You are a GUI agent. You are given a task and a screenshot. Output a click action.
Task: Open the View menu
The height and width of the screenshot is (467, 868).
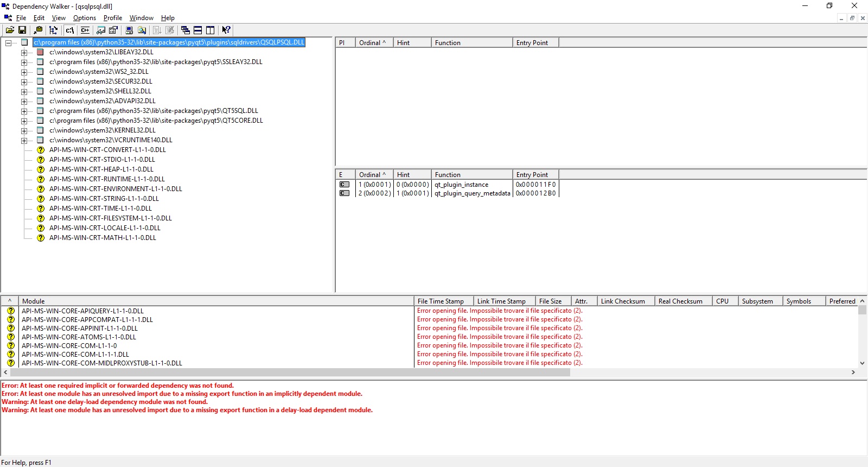pyautogui.click(x=59, y=18)
